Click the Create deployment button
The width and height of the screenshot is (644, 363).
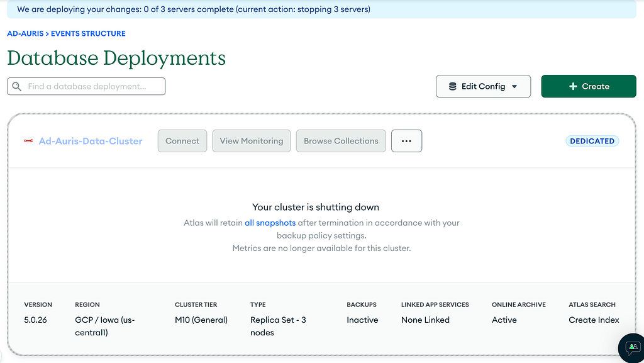point(589,86)
